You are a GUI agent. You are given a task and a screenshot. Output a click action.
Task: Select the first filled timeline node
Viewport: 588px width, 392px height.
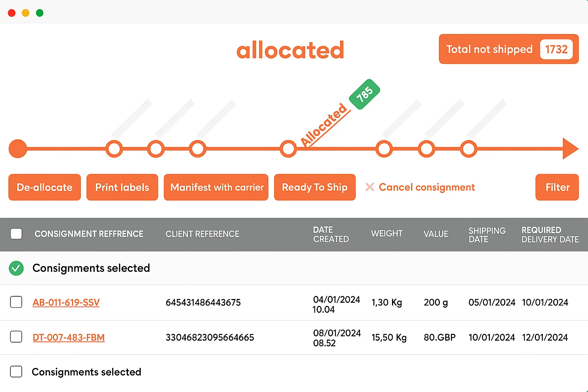pyautogui.click(x=18, y=149)
